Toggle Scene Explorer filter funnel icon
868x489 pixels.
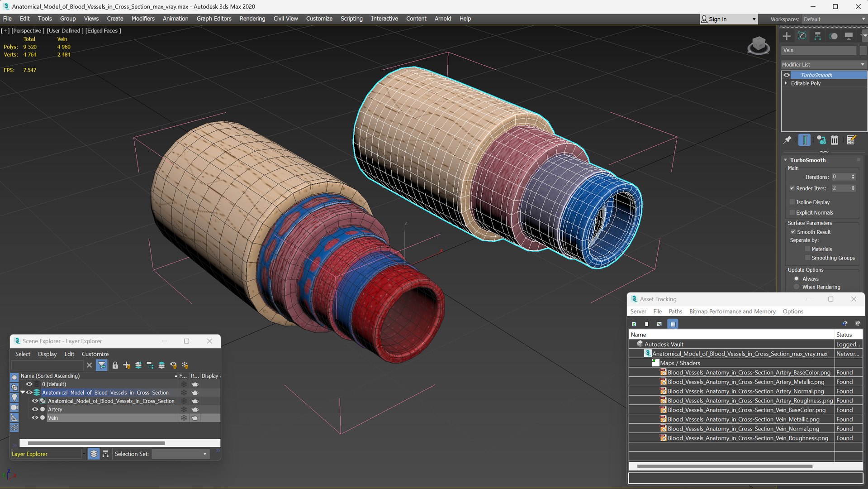click(102, 365)
